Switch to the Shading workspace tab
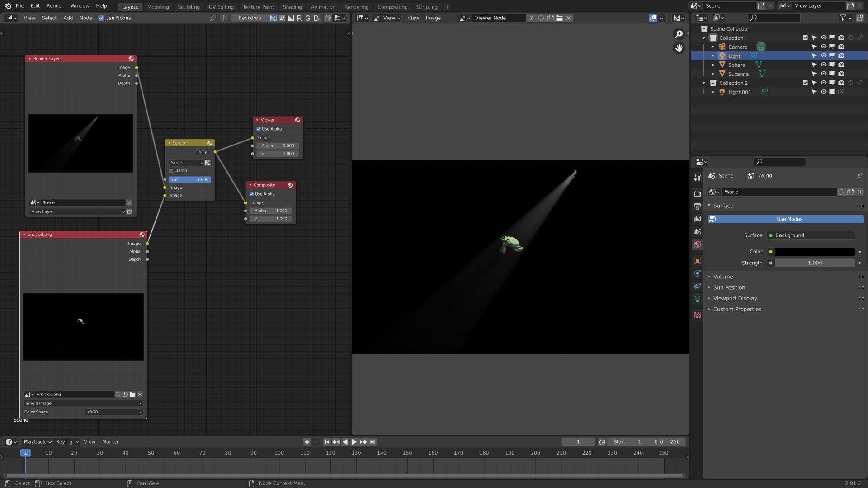 click(292, 7)
